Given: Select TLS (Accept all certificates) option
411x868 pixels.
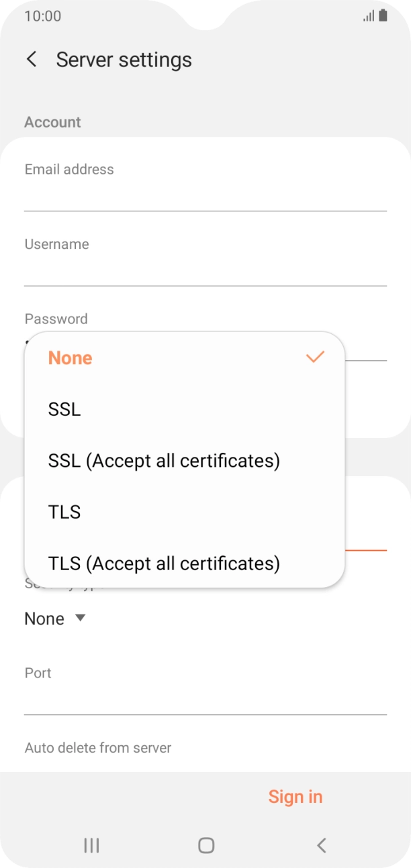Looking at the screenshot, I should coord(164,563).
